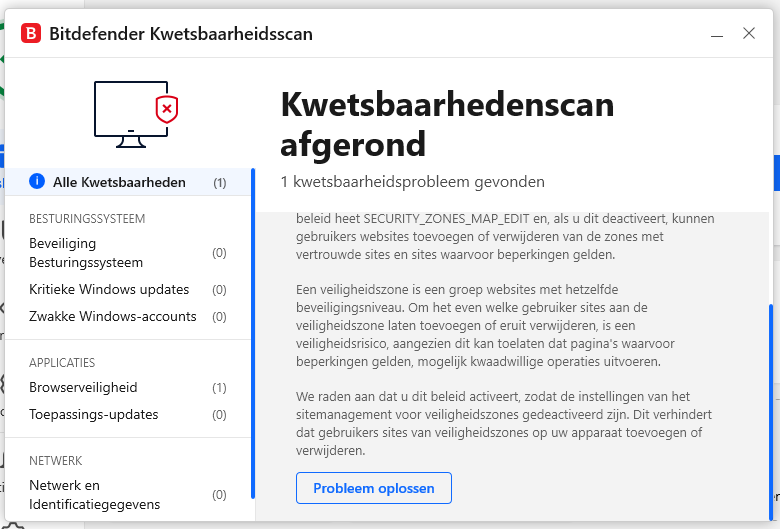Click the Bitdefender Kwetsbaarheidsscan window title
Screen dimensions: 780x529
[x=181, y=34]
